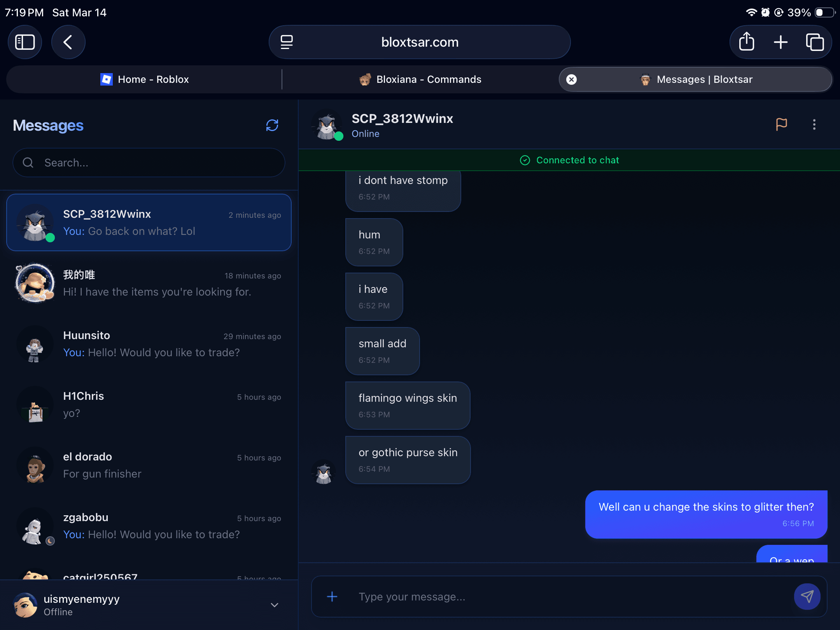Screen dimensions: 840x630
Task: Click the '18 minutes ago' timestamp
Action: (253, 276)
